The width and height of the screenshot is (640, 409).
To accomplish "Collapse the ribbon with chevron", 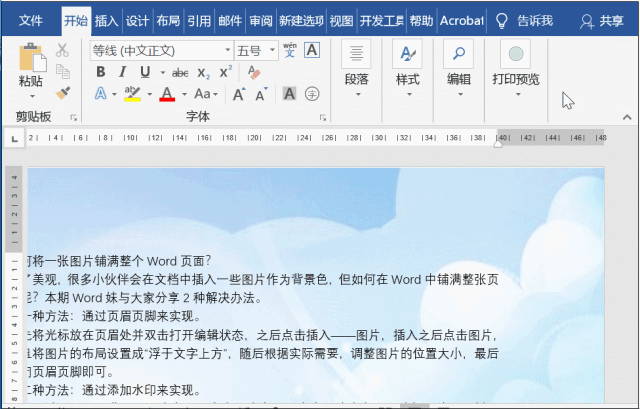I will 627,118.
